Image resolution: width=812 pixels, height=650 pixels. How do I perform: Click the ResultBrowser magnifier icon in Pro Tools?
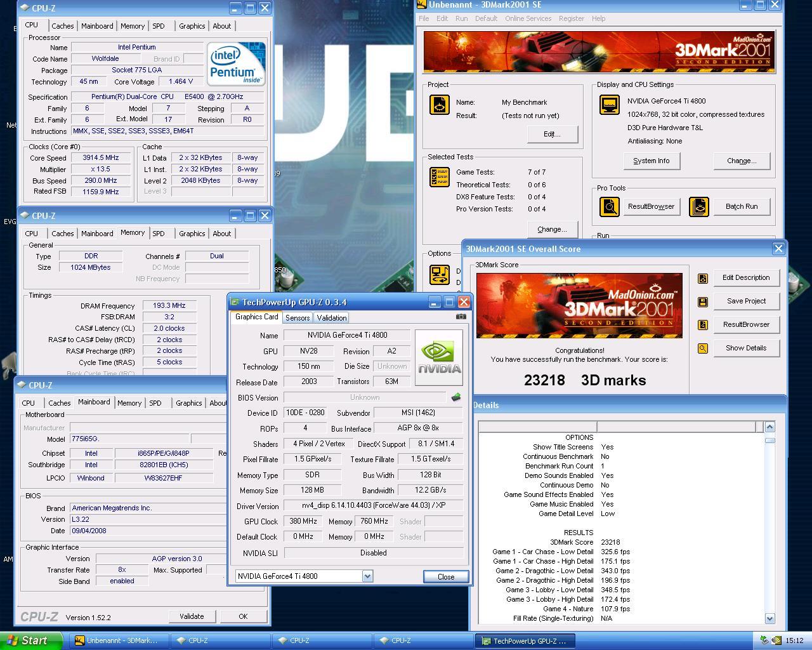(610, 206)
